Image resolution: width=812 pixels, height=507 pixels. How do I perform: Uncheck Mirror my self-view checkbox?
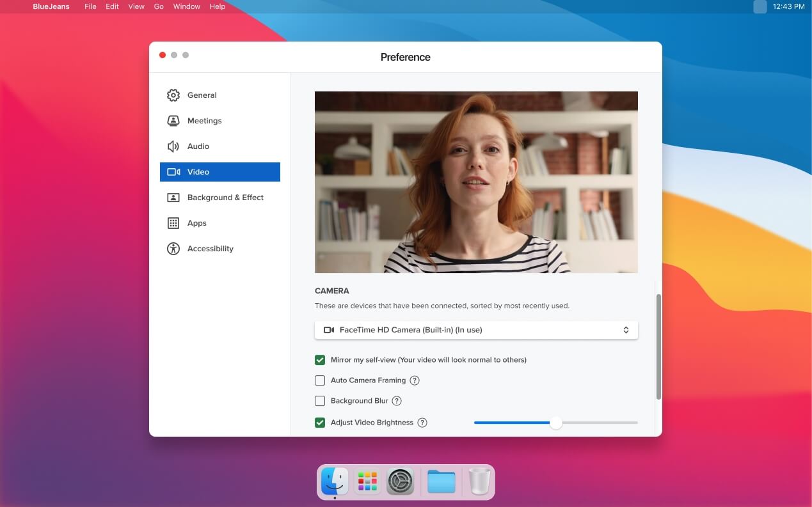click(320, 360)
